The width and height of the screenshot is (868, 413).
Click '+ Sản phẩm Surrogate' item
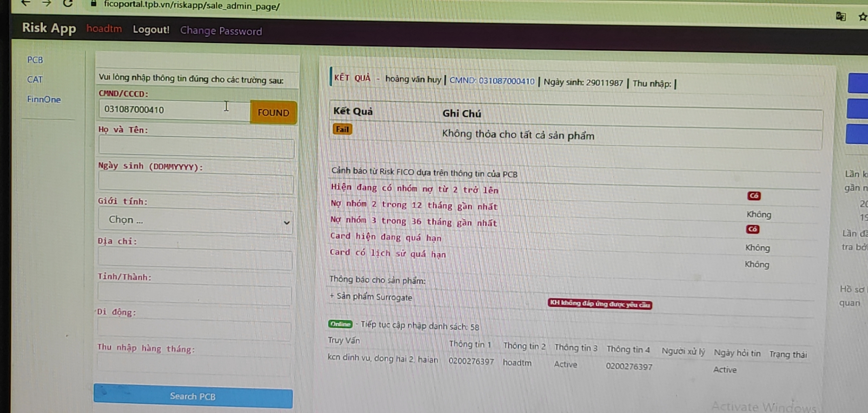tap(371, 297)
